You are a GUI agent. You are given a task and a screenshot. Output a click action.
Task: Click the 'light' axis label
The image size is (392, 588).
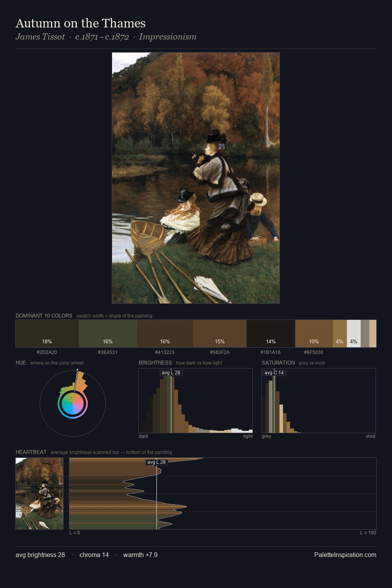pyautogui.click(x=248, y=436)
